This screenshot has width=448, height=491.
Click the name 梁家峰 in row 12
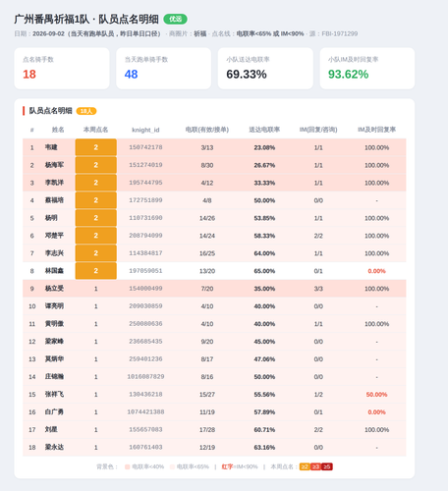pyautogui.click(x=54, y=342)
